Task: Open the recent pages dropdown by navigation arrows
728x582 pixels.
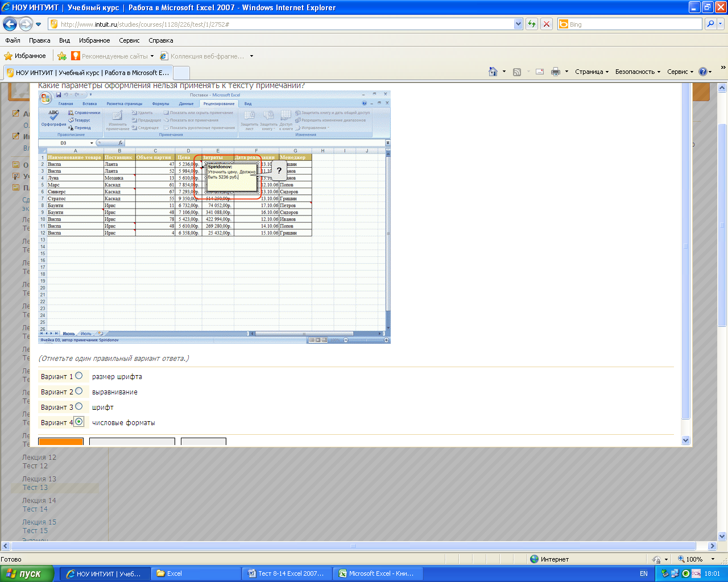Action: [39, 24]
